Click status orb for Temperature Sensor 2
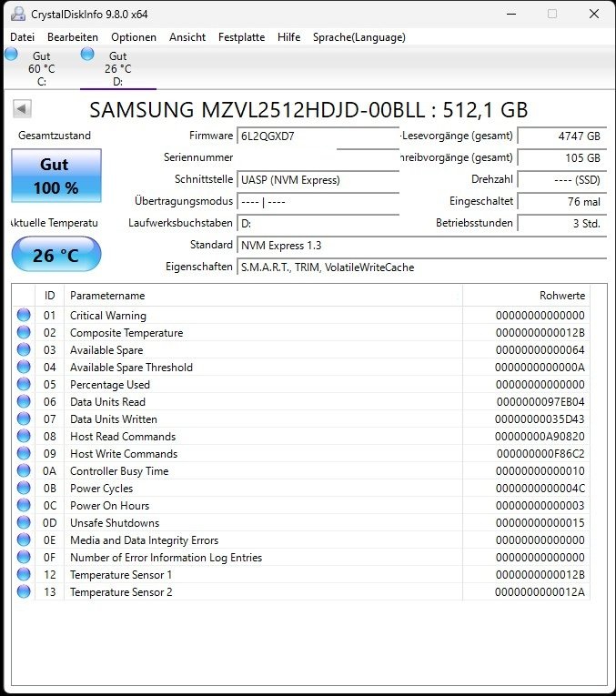Viewport: 616px width, 696px height. [x=24, y=592]
